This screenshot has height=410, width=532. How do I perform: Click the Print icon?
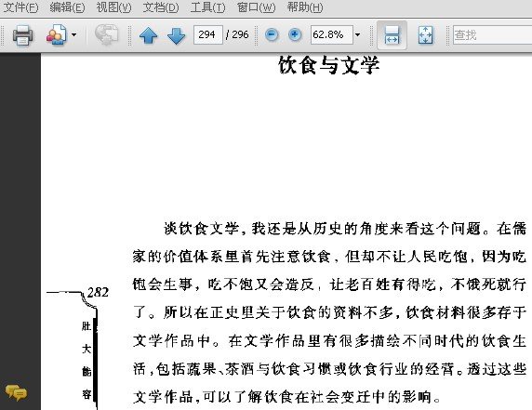[22, 34]
